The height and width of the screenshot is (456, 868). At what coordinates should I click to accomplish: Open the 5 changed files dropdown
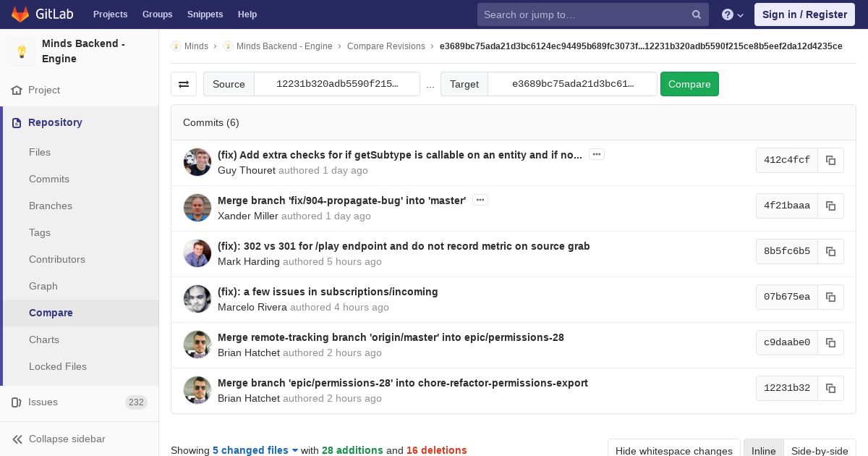pyautogui.click(x=255, y=450)
